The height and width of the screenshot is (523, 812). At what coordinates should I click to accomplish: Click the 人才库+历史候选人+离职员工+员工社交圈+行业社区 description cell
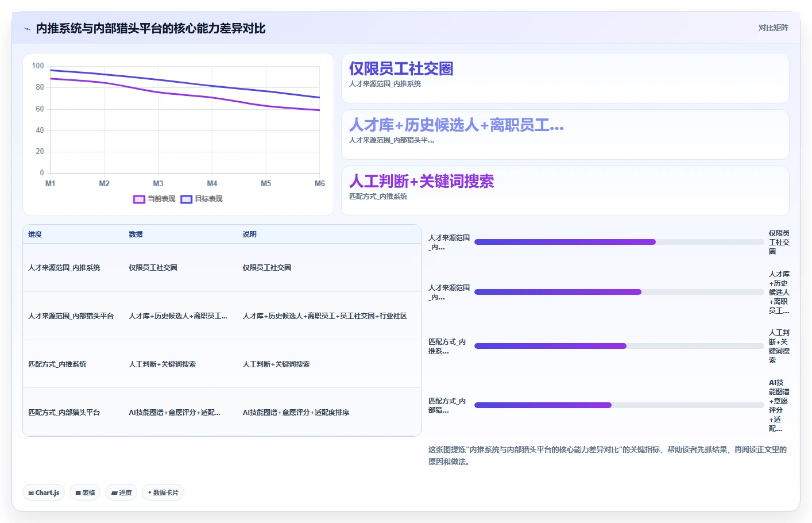[324, 316]
